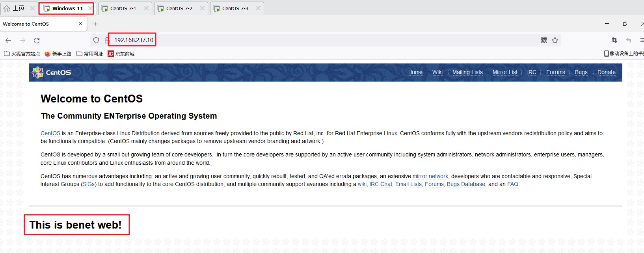
Task: Open 火狐官方站点 bookmark folder
Action: (22, 54)
